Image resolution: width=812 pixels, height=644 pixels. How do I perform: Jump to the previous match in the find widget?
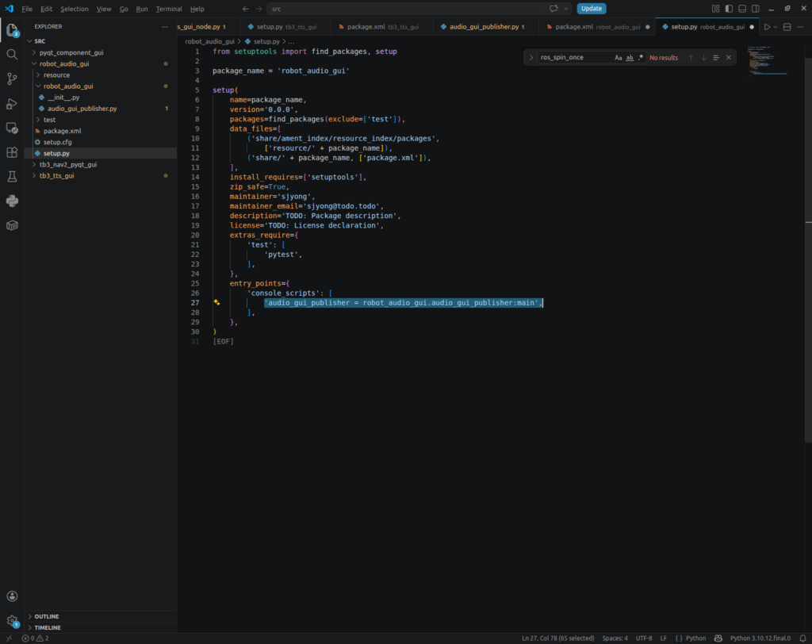(x=691, y=58)
